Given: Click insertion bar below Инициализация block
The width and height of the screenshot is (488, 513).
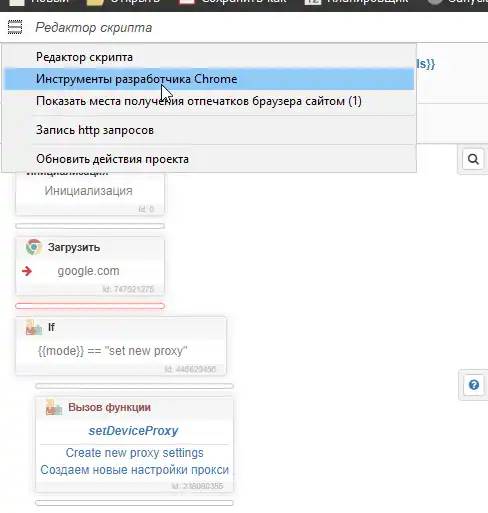Looking at the screenshot, I should click(x=90, y=226).
